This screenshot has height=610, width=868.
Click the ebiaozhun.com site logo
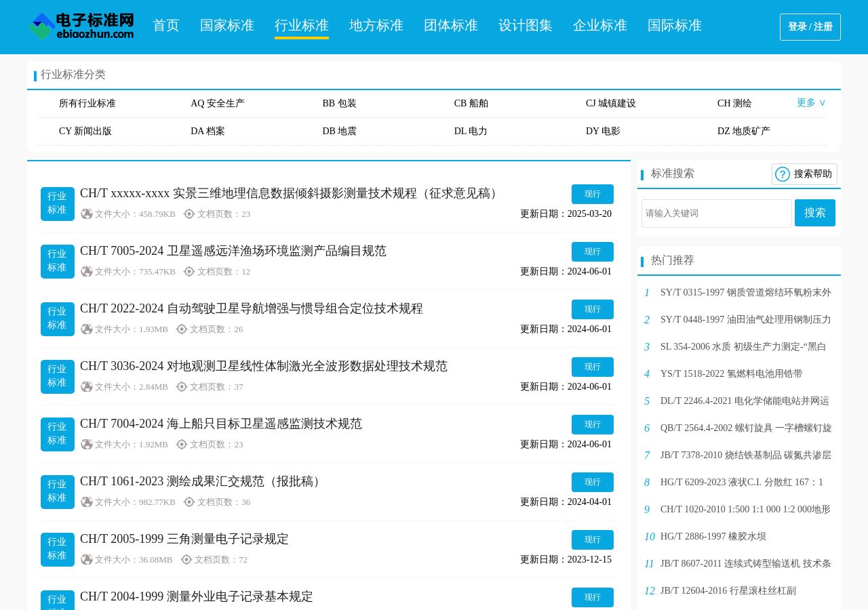pos(81,26)
